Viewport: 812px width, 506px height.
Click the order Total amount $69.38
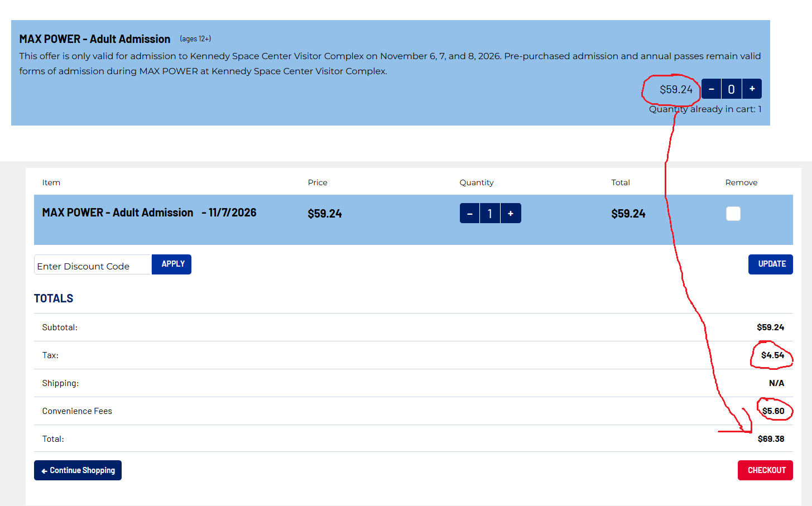pos(771,439)
